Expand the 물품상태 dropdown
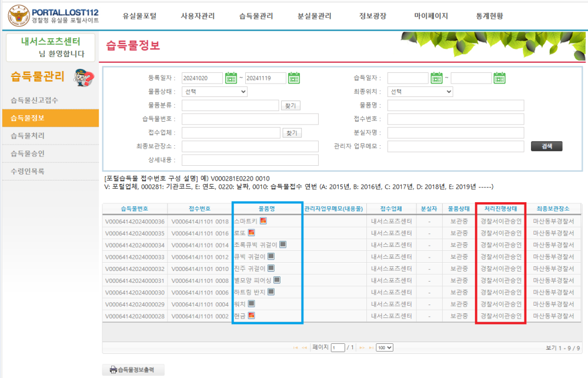Image resolution: width=588 pixels, height=378 pixels. coord(215,92)
